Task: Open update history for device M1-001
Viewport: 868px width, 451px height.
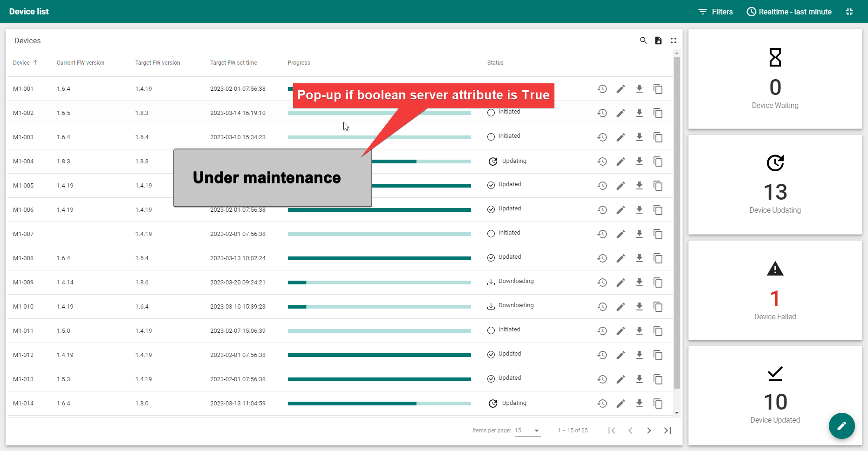Action: 602,88
